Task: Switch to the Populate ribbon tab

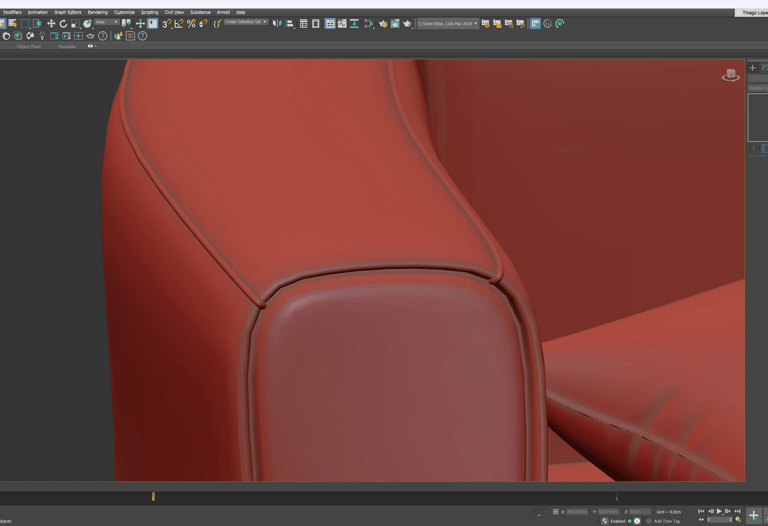Action: [x=67, y=47]
